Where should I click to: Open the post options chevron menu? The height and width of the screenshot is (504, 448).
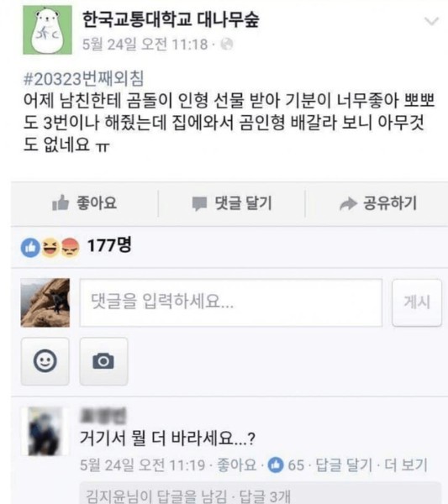click(x=431, y=21)
